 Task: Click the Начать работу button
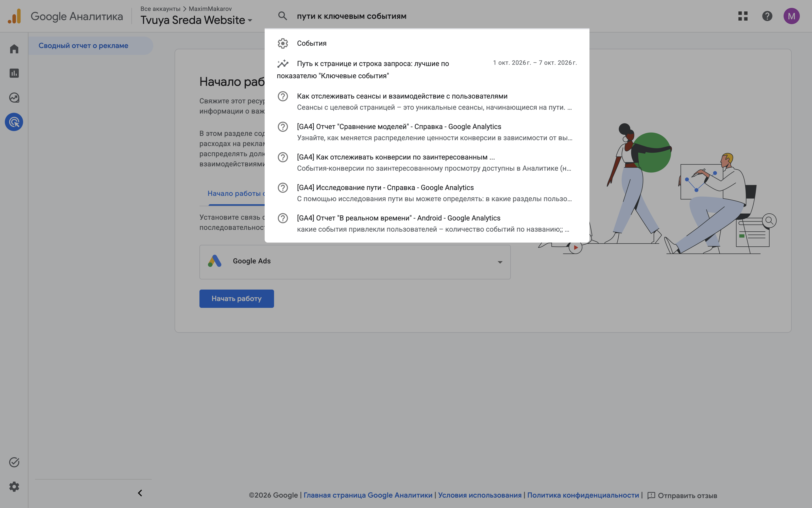pos(236,299)
